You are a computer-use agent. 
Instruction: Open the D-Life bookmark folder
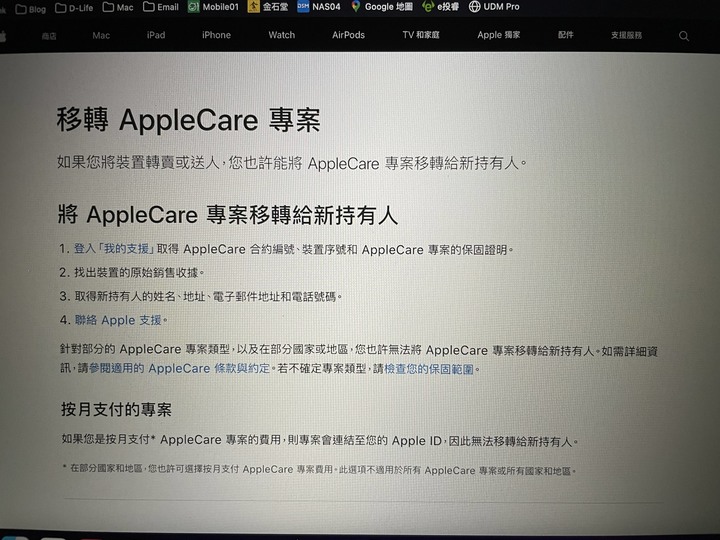74,8
